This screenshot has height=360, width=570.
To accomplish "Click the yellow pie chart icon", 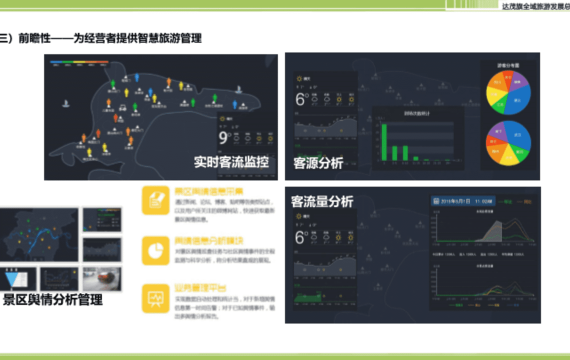I will click(156, 251).
